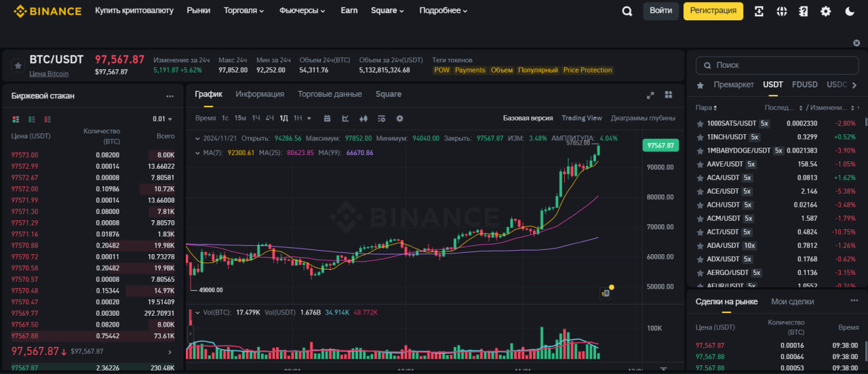This screenshot has height=374, width=868.
Task: Open the Торговля dropdown menu
Action: [x=244, y=11]
